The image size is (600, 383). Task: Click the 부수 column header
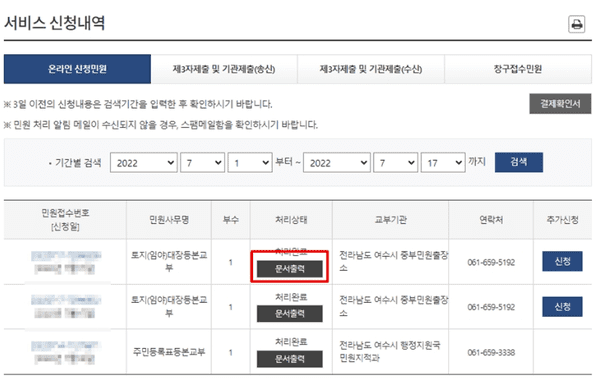[231, 220]
